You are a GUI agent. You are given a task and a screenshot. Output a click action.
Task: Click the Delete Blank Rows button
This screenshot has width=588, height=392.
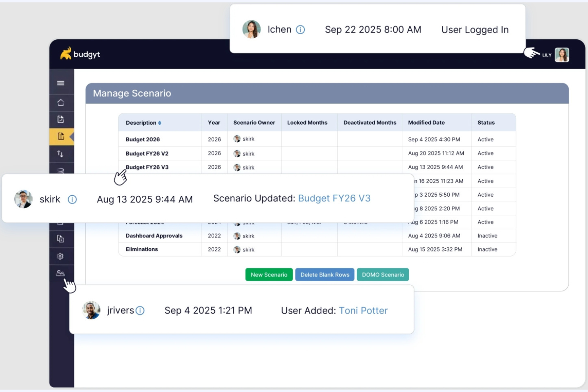pos(325,274)
